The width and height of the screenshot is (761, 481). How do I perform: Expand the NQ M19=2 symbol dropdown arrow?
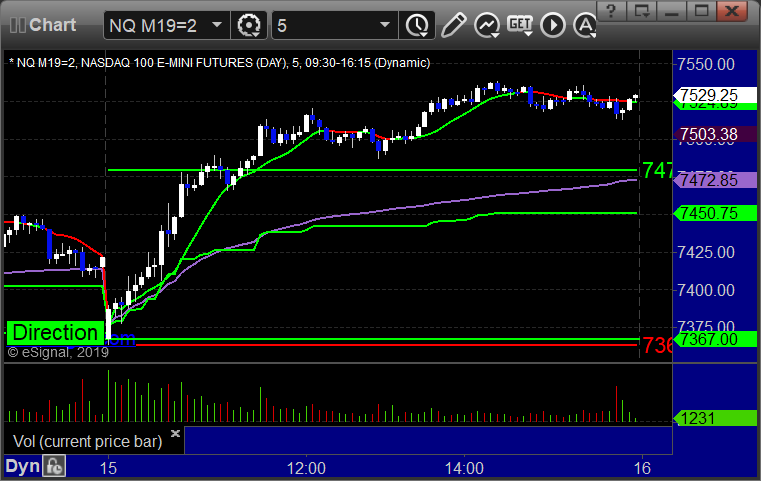[x=217, y=25]
